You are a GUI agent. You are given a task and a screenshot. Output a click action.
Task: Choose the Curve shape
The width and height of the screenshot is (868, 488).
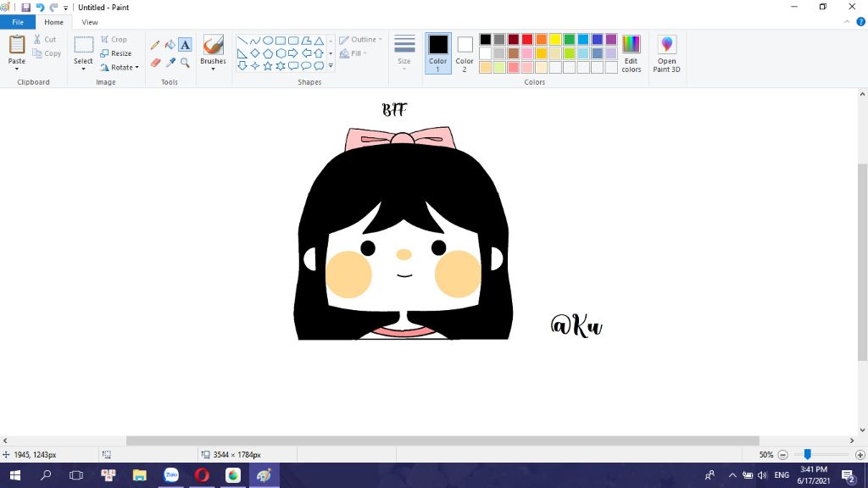(254, 41)
